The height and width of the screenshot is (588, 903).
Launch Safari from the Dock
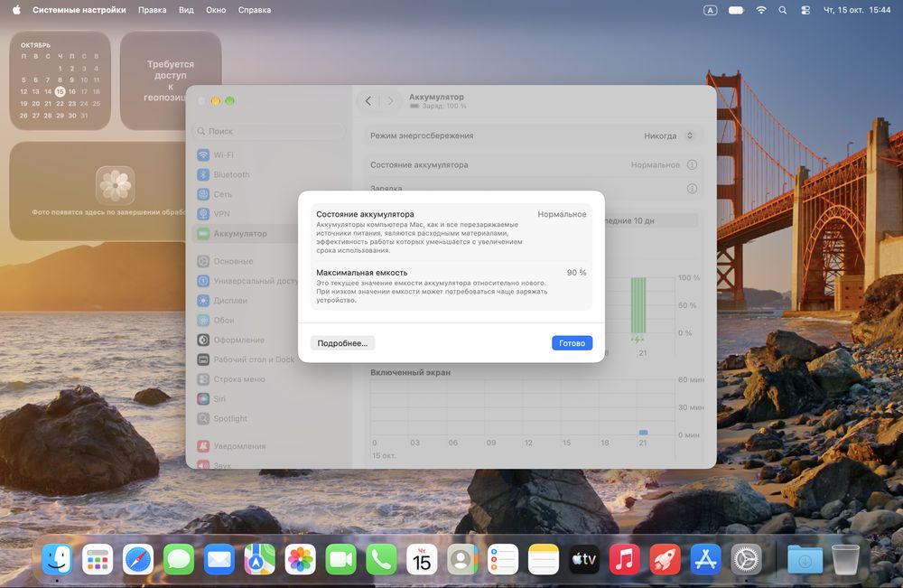[138, 559]
